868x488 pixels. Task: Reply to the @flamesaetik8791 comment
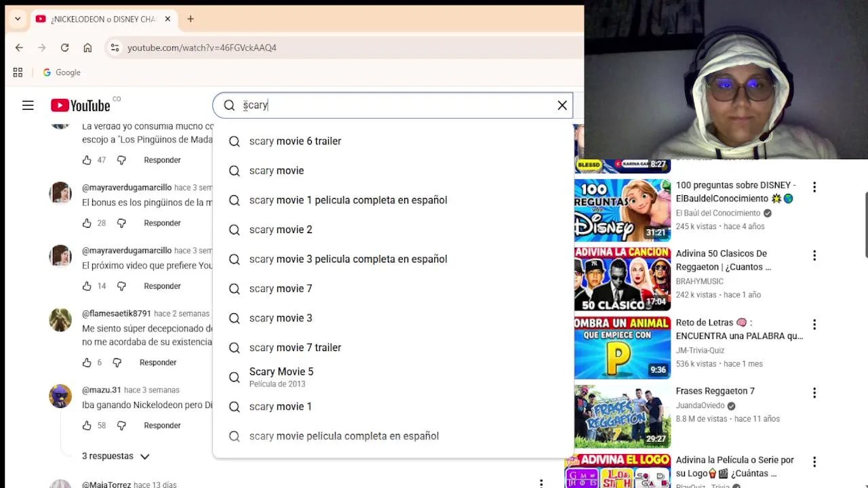click(158, 363)
